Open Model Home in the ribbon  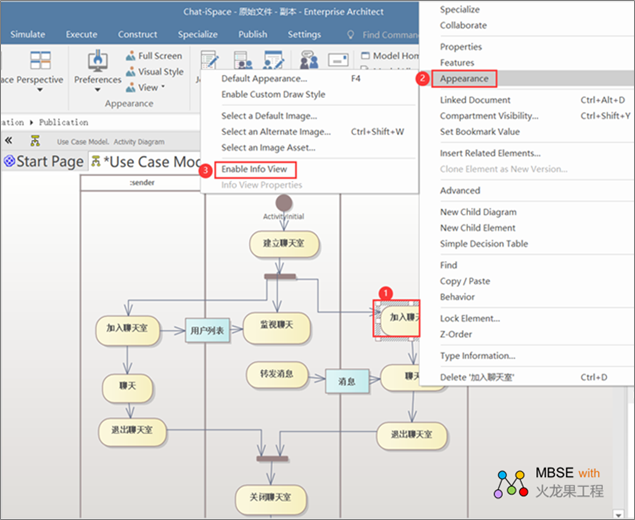click(x=390, y=55)
